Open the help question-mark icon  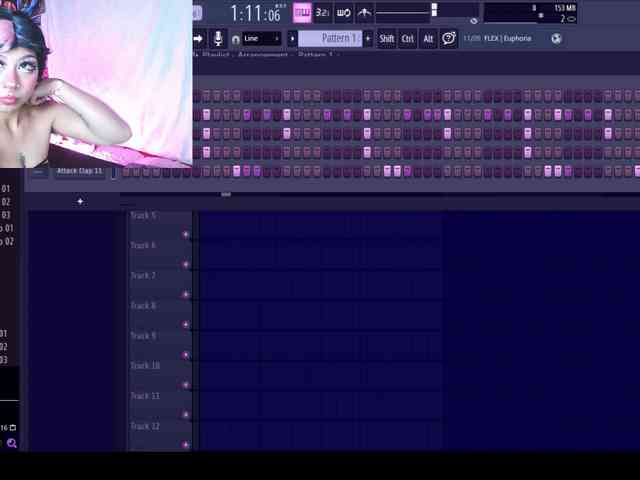coord(449,39)
